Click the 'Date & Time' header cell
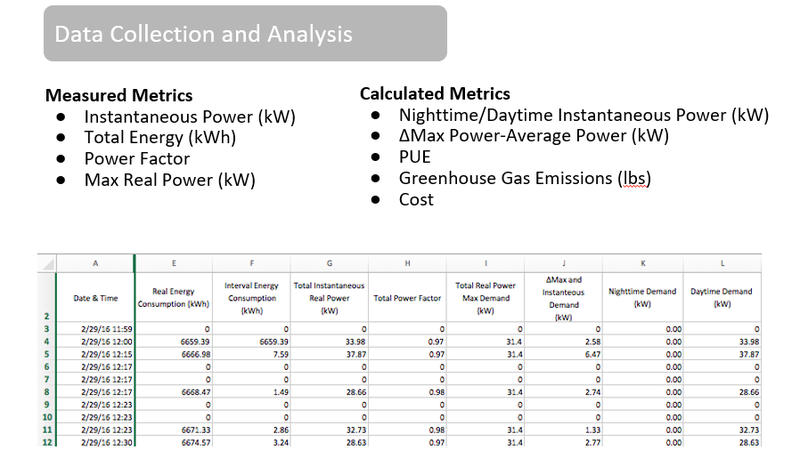This screenshot has height=458, width=800. [x=95, y=297]
